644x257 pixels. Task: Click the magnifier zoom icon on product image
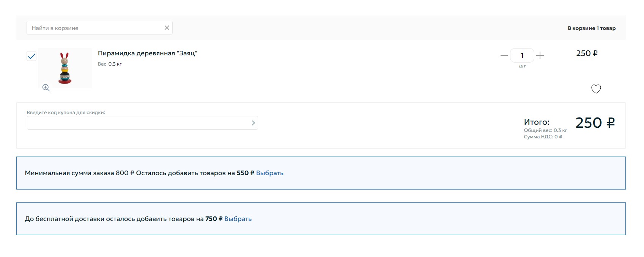(46, 88)
